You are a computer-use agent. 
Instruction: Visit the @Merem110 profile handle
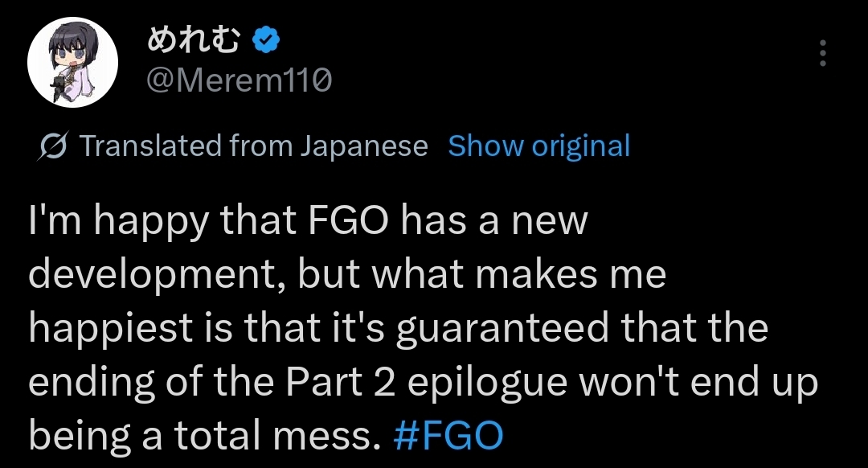click(x=240, y=81)
